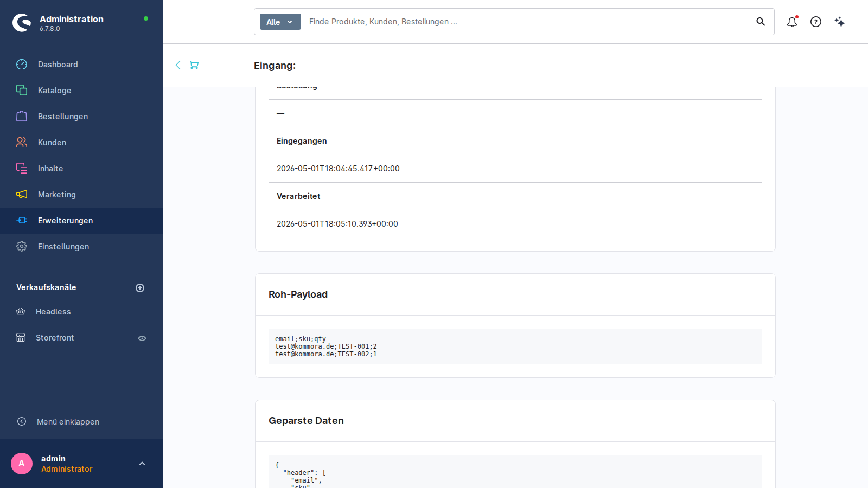Go to Dashboard menu entry
The width and height of the screenshot is (868, 488).
click(81, 65)
